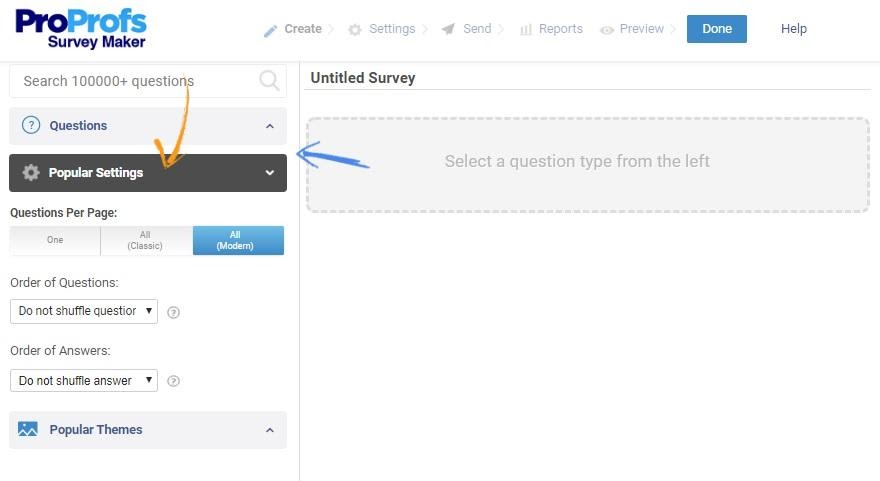Click the pencil icon next to Create
The height and width of the screenshot is (481, 880).
(x=270, y=30)
